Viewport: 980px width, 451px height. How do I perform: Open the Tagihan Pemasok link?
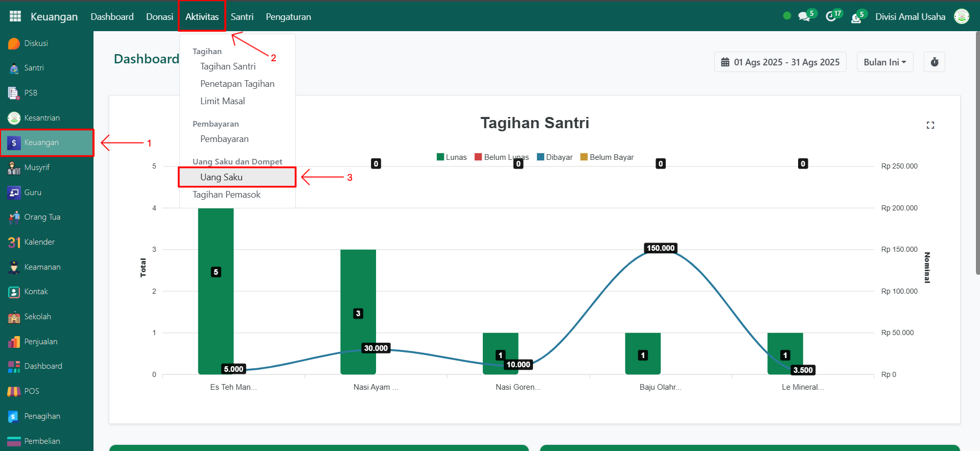tap(226, 195)
